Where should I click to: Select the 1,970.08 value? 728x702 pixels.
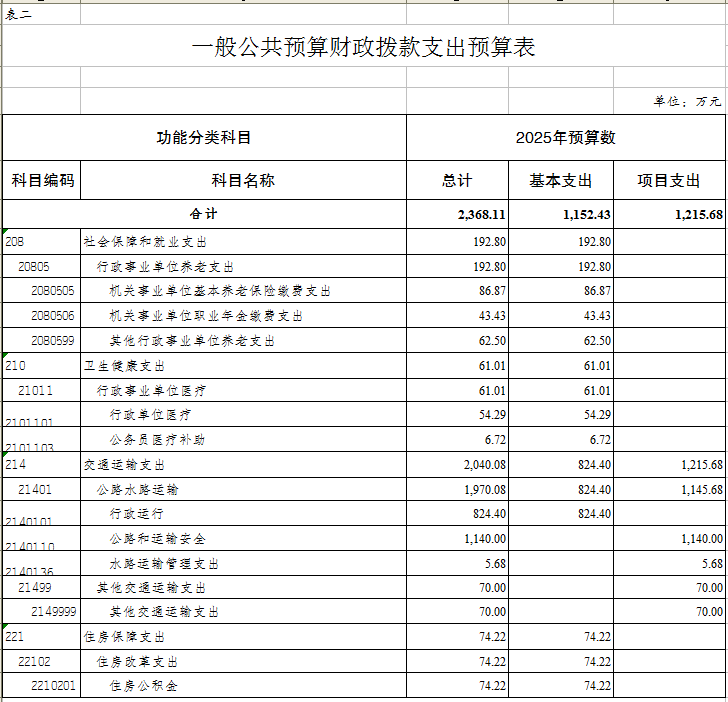coord(457,489)
